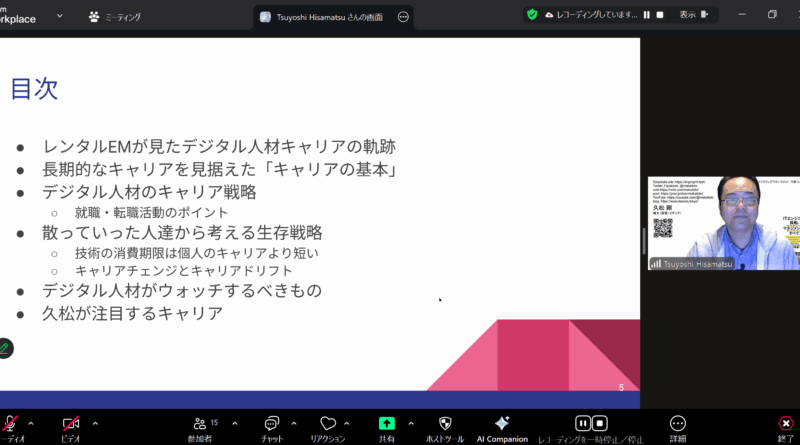
Task: Select Tsuyoshi Hisamatsu's video thumbnail
Action: [x=718, y=222]
